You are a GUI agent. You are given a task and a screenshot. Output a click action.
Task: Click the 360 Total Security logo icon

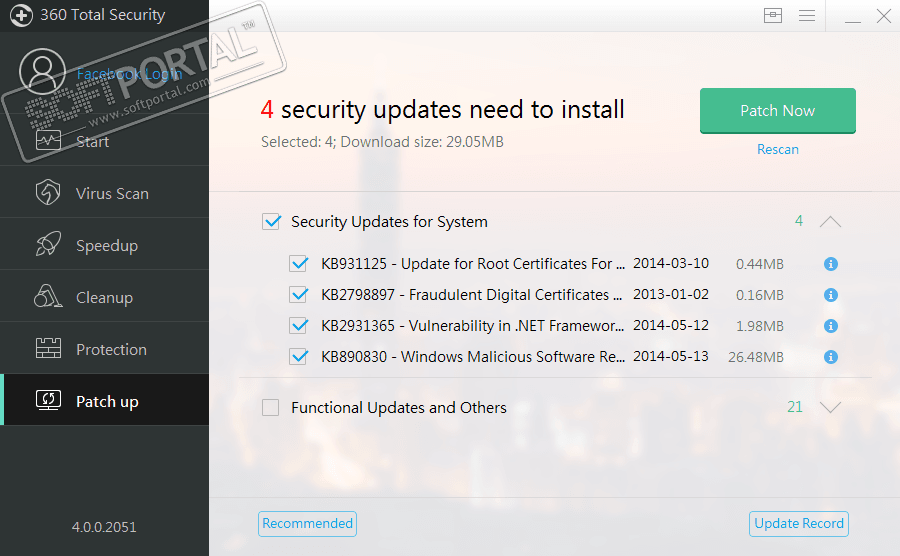21,15
